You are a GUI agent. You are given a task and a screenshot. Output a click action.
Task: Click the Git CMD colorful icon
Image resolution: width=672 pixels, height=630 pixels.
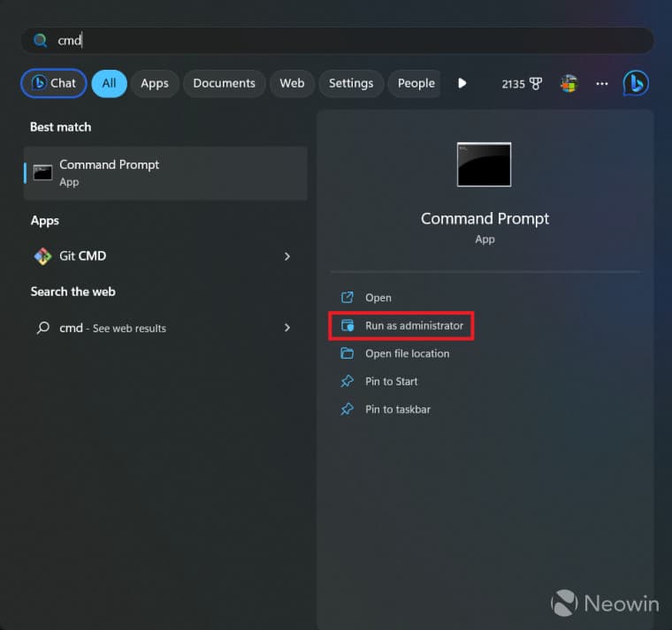[42, 256]
